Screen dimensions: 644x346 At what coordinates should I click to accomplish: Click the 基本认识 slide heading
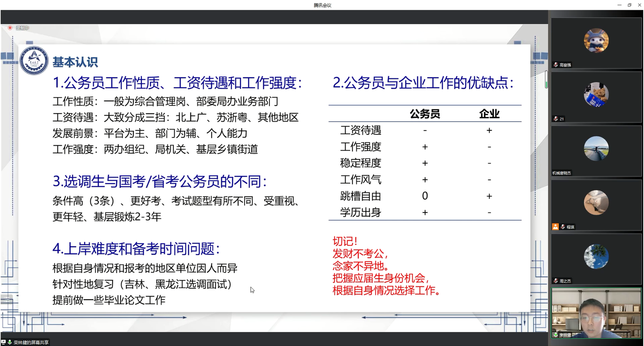(x=75, y=62)
